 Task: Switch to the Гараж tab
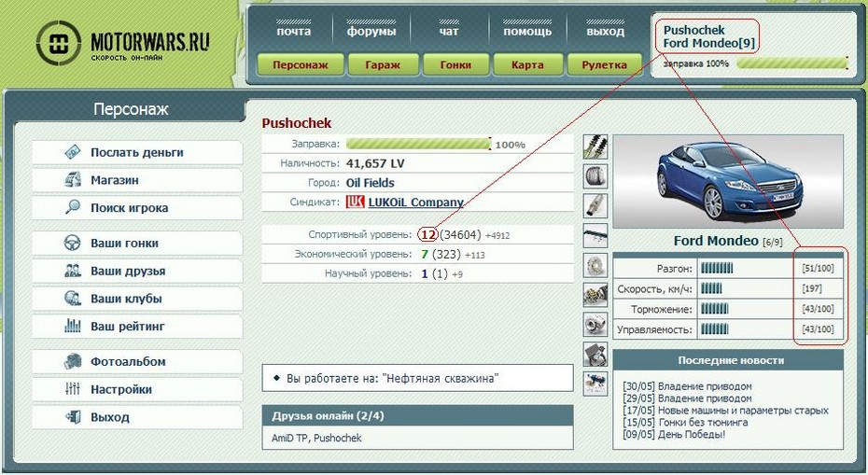[x=383, y=64]
